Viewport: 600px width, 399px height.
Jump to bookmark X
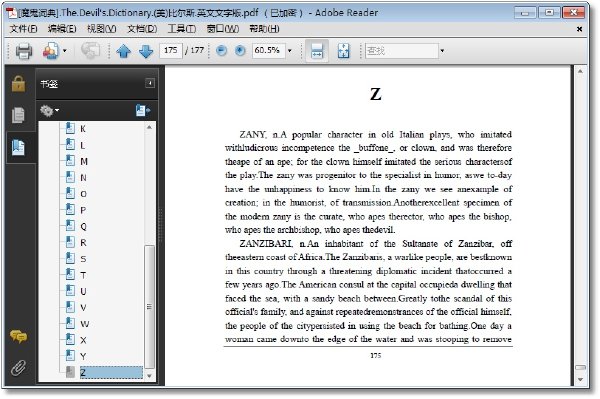(x=83, y=340)
